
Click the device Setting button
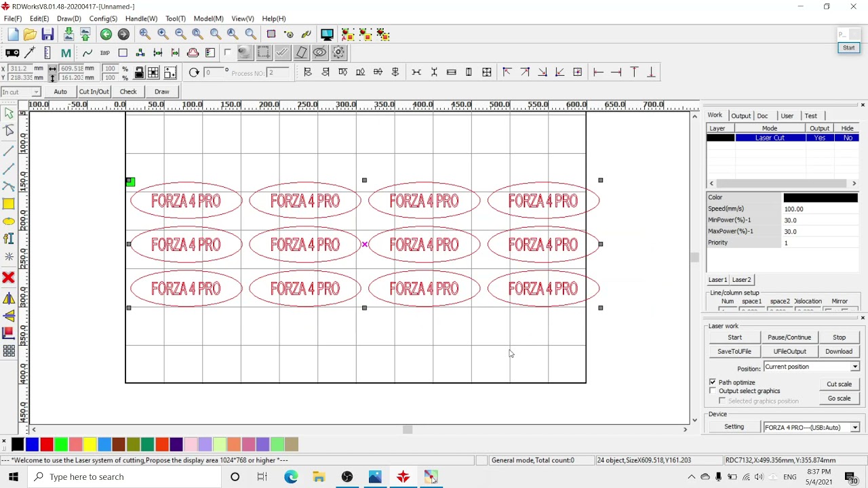pyautogui.click(x=734, y=427)
